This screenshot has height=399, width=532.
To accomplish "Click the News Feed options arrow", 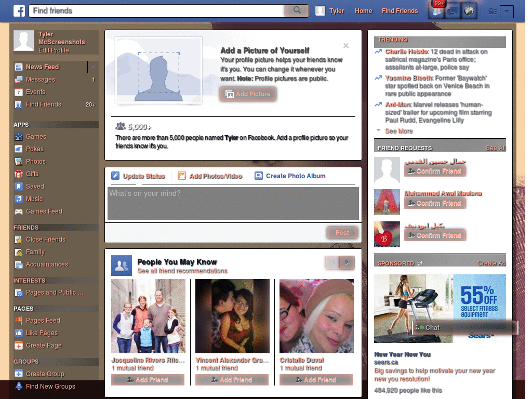I will pyautogui.click(x=94, y=67).
